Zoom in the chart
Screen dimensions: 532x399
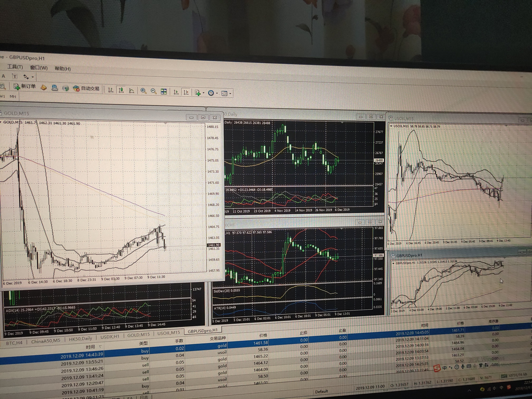tap(143, 91)
